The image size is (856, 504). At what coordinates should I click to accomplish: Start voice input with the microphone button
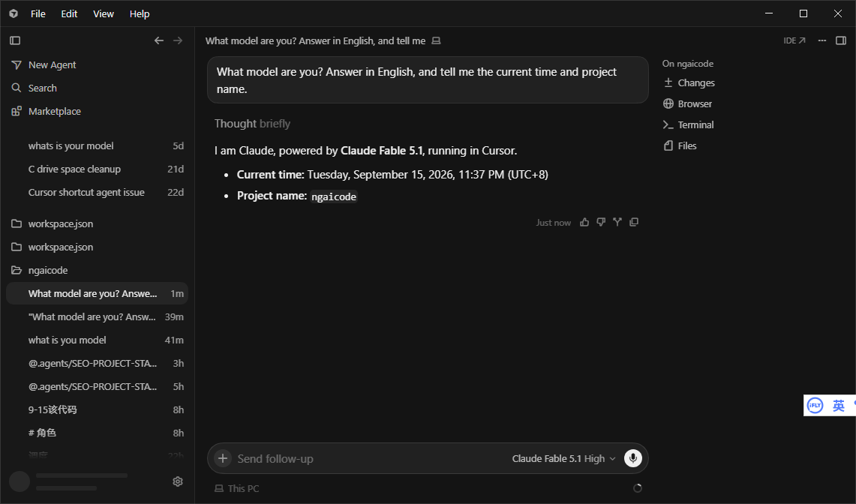tap(633, 458)
